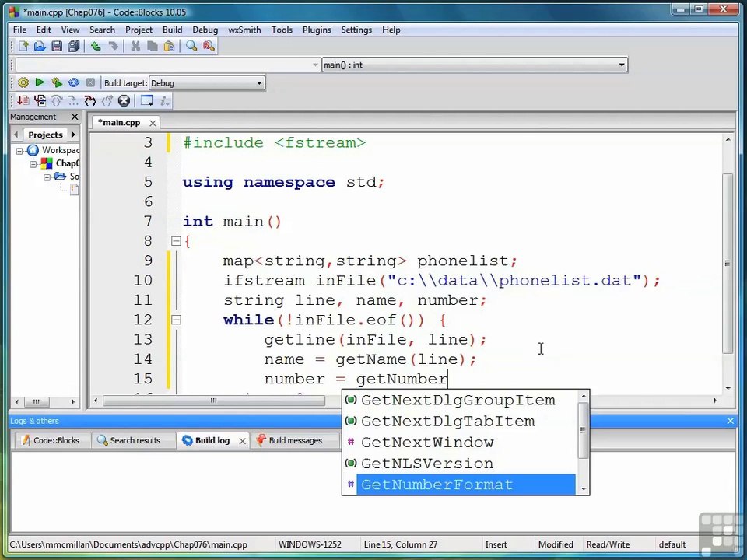Click the Run to cursor debugger icon

coord(40,100)
